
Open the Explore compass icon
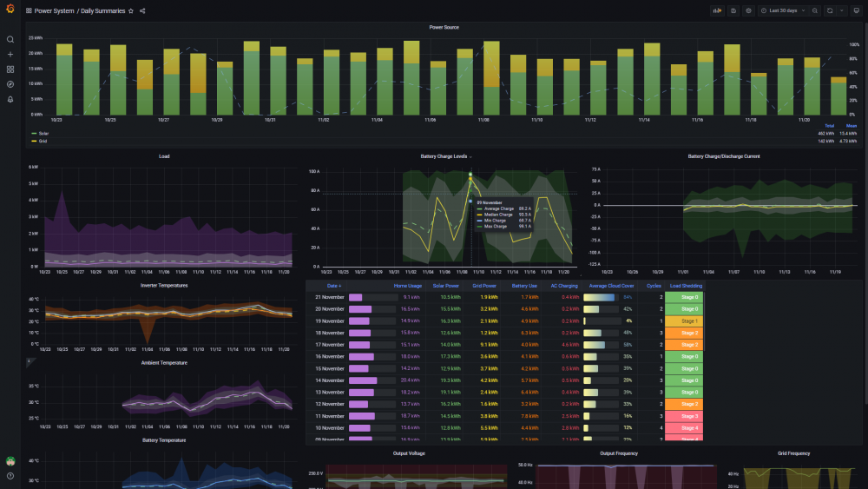(x=10, y=84)
